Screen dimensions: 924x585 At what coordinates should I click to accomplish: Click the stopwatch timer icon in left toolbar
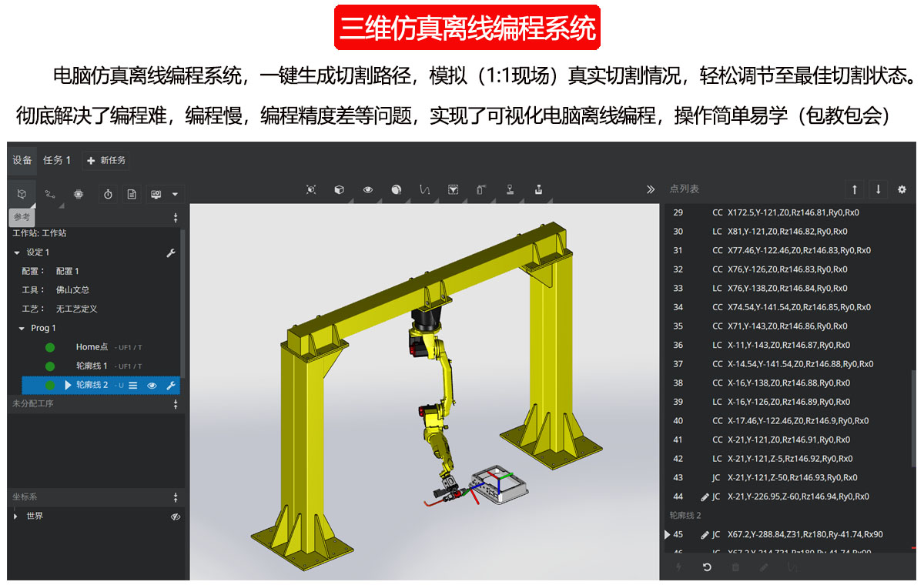[108, 194]
